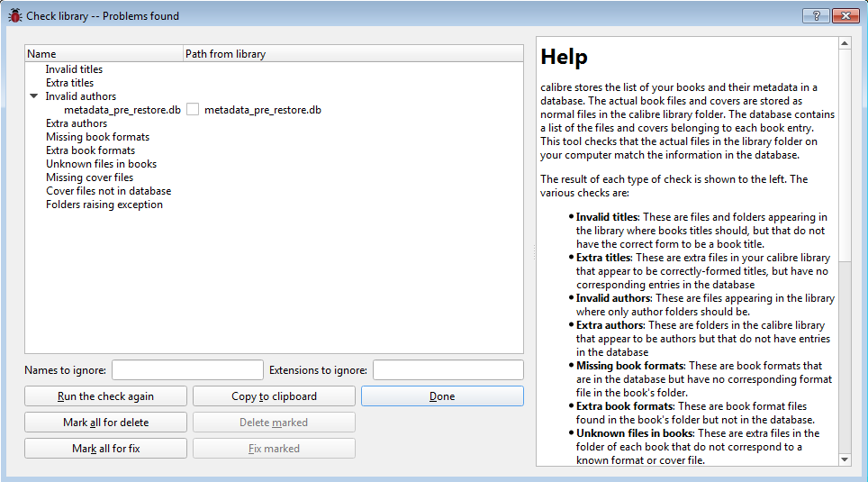The image size is (868, 482).
Task: Click the metadata_pre_restore.db path text
Action: (263, 110)
